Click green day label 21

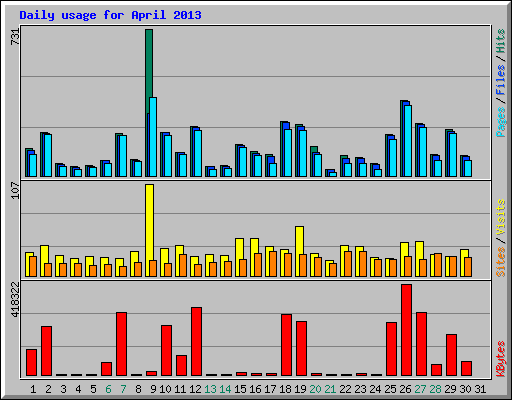(330, 389)
